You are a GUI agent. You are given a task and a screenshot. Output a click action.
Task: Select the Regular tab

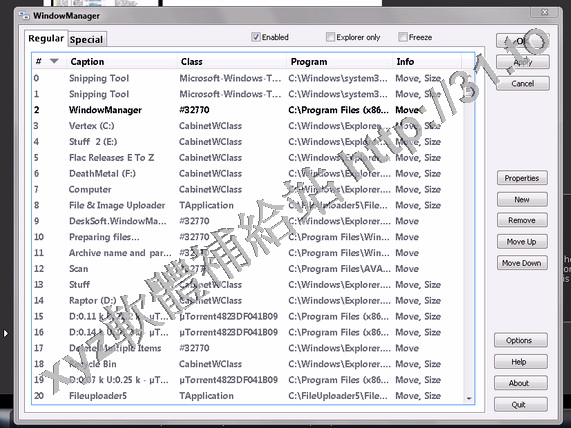point(46,38)
